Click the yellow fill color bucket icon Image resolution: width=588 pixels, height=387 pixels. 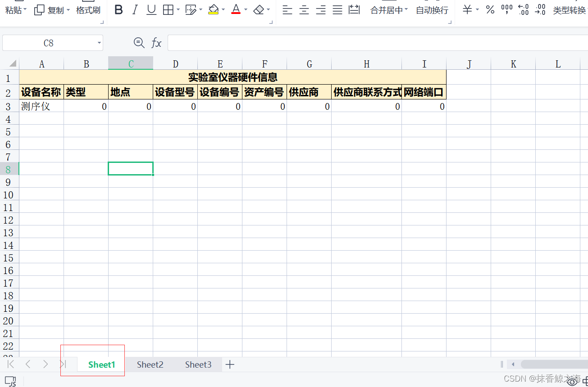click(214, 10)
